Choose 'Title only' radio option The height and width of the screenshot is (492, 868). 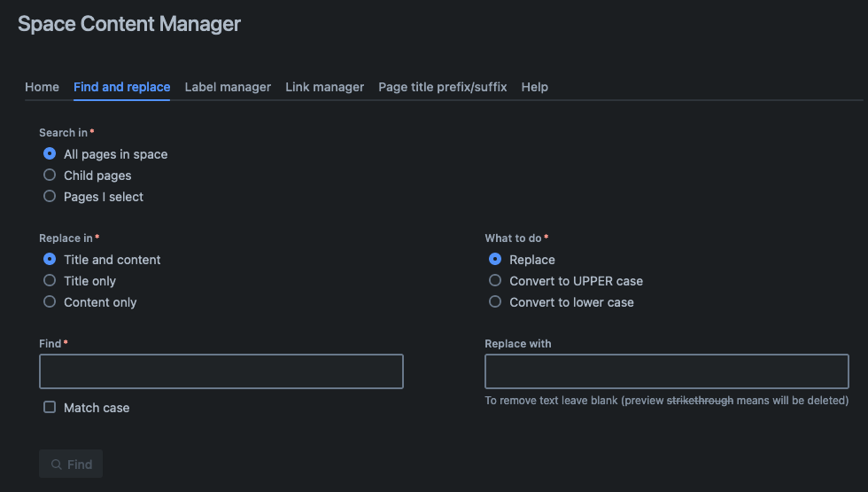click(50, 281)
